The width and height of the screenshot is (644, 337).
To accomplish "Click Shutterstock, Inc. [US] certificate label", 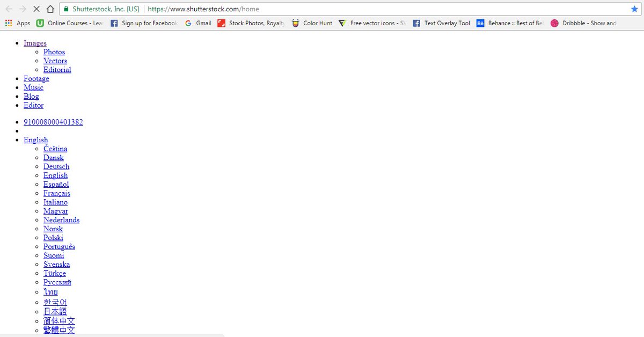I will 106,9.
